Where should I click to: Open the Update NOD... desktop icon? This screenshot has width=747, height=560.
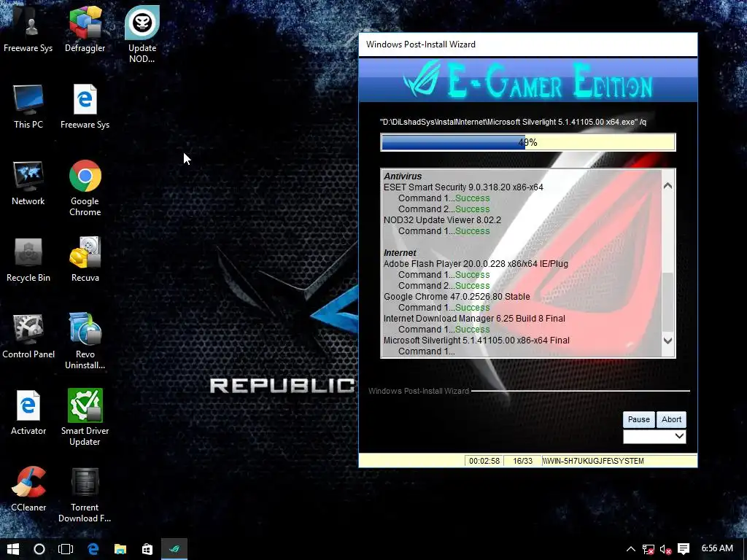142,34
